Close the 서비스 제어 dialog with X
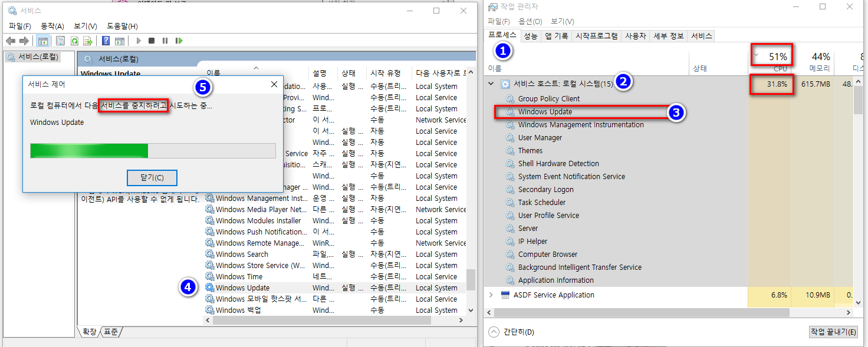The width and height of the screenshot is (868, 347). pyautogui.click(x=274, y=84)
